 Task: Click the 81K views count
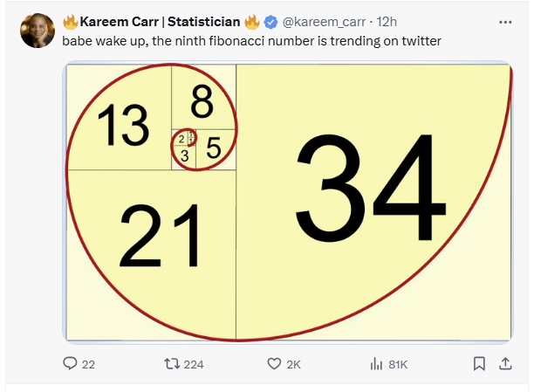click(x=398, y=365)
